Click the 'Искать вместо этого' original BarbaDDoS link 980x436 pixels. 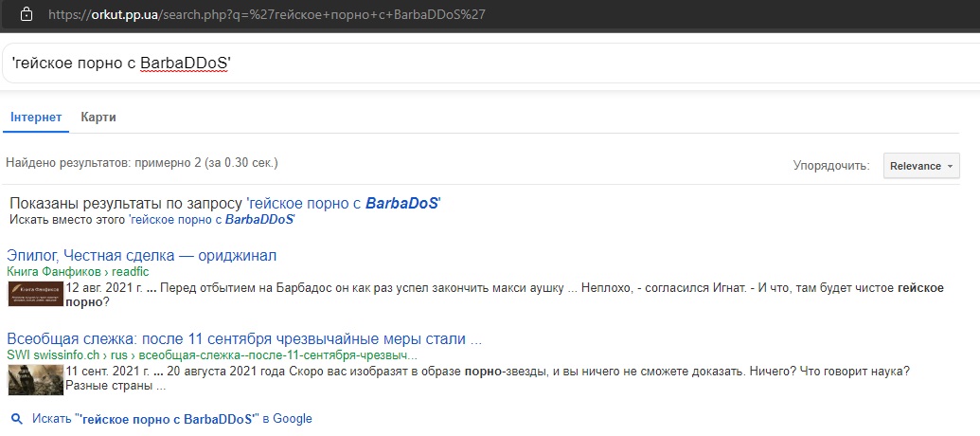point(211,219)
